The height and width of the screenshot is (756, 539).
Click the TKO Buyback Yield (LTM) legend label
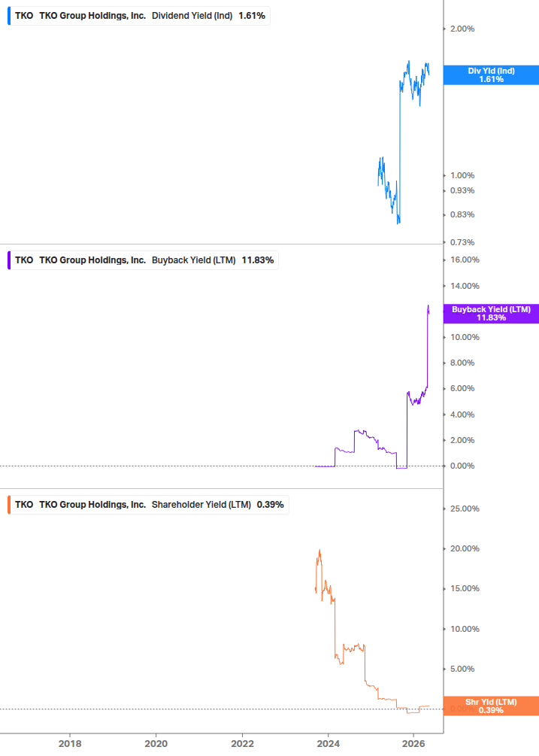point(144,260)
